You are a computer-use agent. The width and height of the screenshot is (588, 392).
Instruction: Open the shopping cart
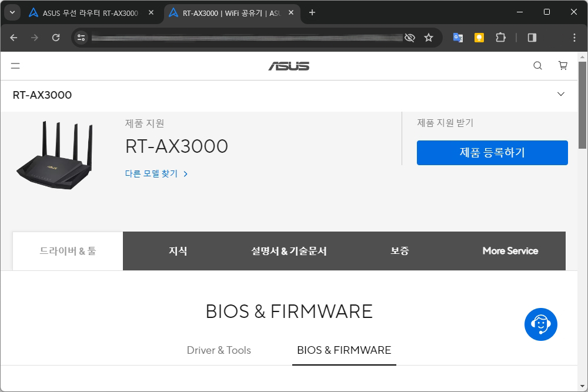[563, 66]
